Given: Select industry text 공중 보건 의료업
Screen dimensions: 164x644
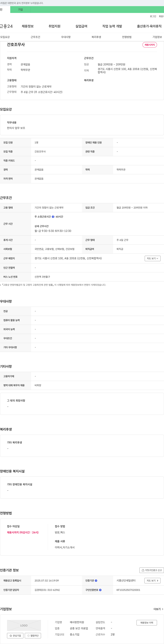Looking at the screenshot, I should [x=79, y=628].
